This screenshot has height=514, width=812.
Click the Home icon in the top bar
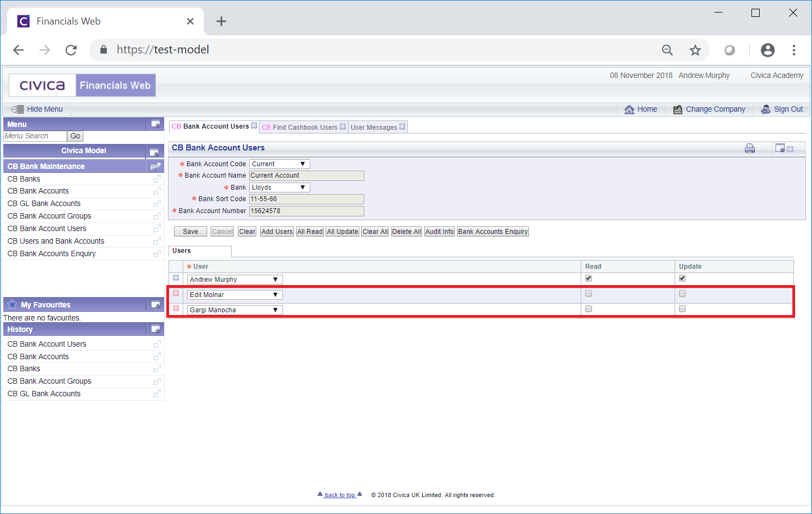pyautogui.click(x=629, y=110)
